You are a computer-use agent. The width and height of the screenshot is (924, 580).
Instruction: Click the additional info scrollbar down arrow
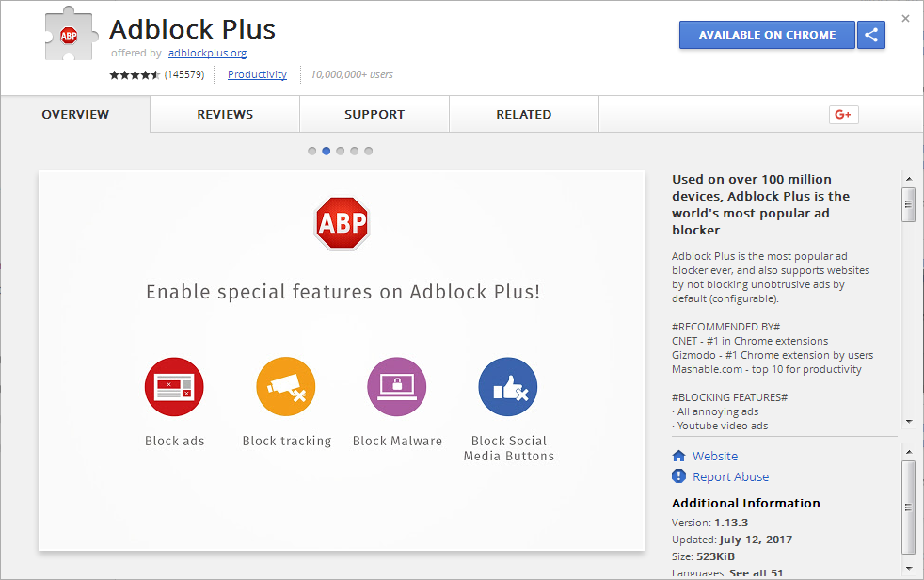pos(908,569)
